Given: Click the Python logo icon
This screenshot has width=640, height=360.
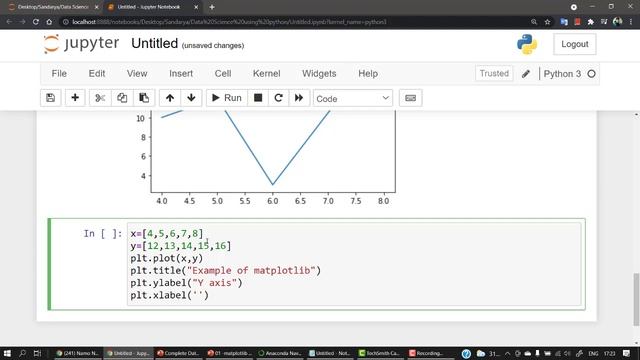Looking at the screenshot, I should (x=527, y=44).
